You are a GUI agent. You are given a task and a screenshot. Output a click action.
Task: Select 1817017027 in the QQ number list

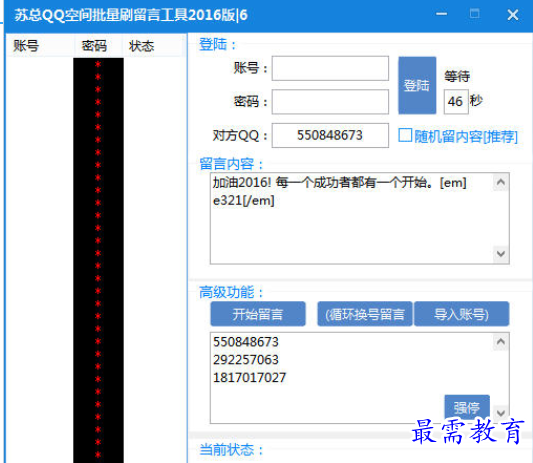(250, 378)
